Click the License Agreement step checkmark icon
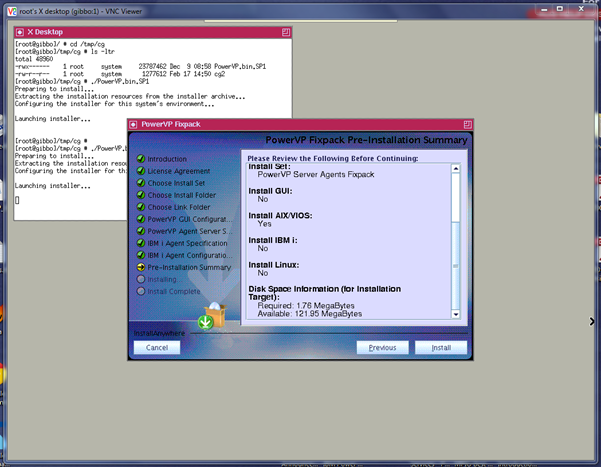 [141, 171]
